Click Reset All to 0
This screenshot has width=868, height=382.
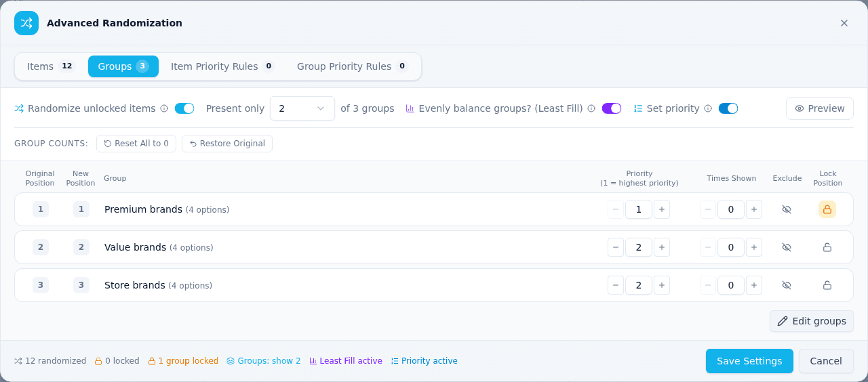pos(136,144)
